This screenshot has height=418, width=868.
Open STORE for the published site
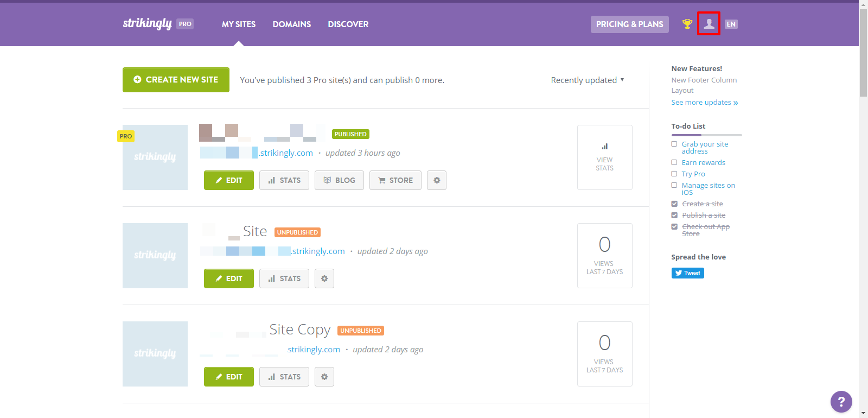click(395, 180)
